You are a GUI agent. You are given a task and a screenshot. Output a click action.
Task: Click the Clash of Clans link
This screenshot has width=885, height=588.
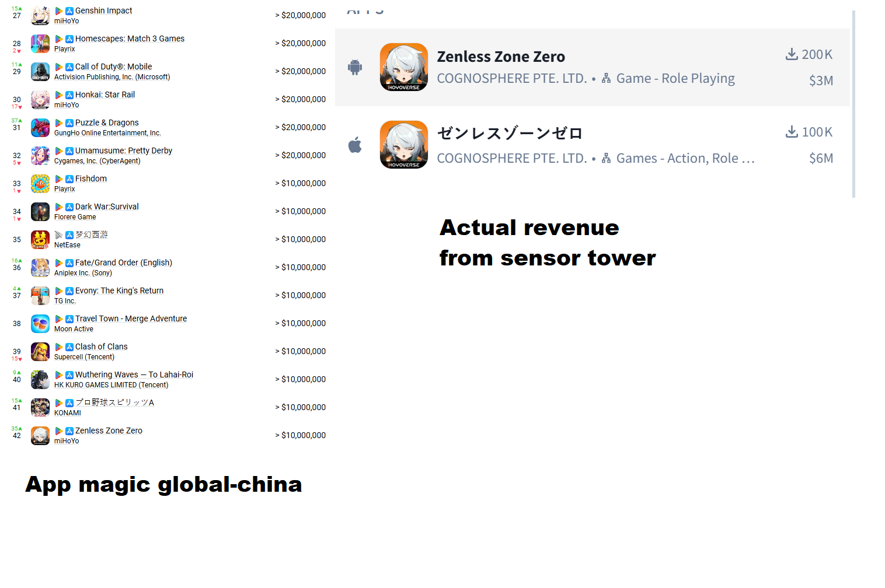(101, 347)
